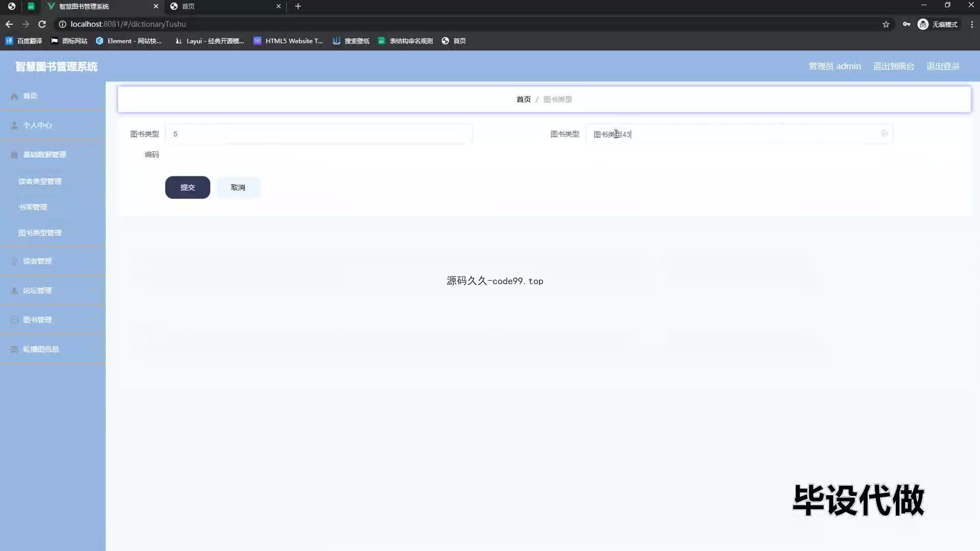Open the password key icon

pyautogui.click(x=906, y=24)
